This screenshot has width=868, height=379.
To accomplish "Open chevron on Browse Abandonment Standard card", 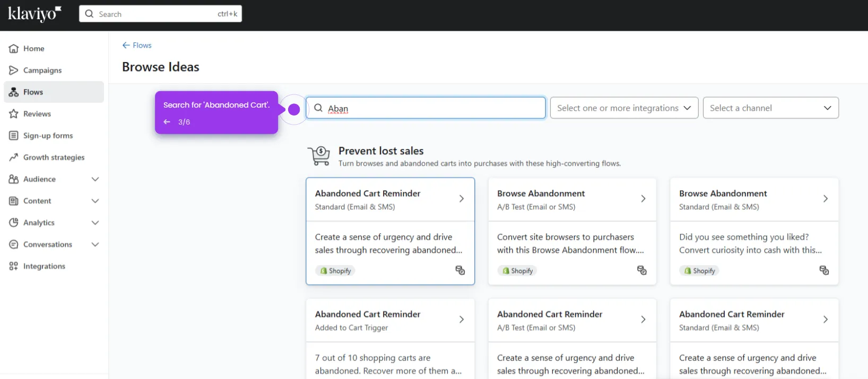I will (826, 199).
